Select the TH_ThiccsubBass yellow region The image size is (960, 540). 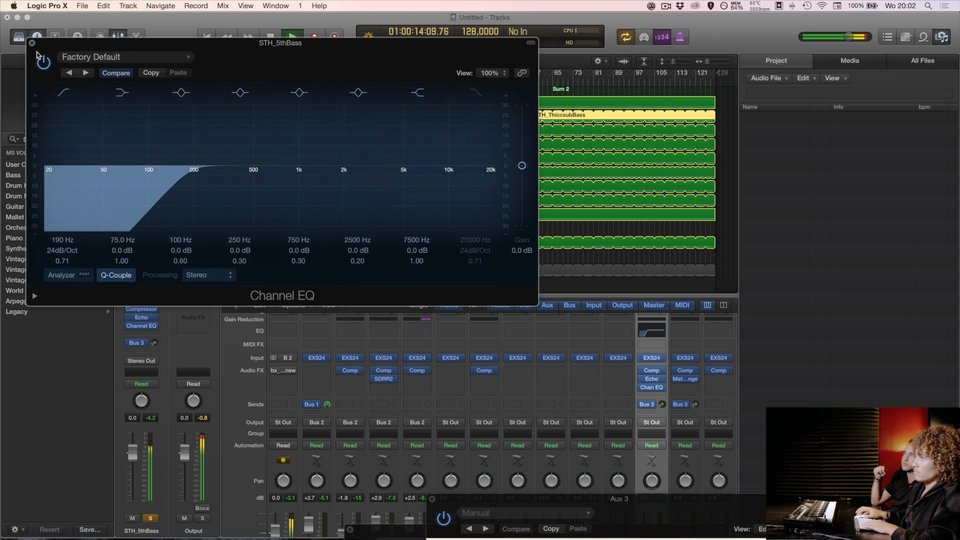(627, 114)
